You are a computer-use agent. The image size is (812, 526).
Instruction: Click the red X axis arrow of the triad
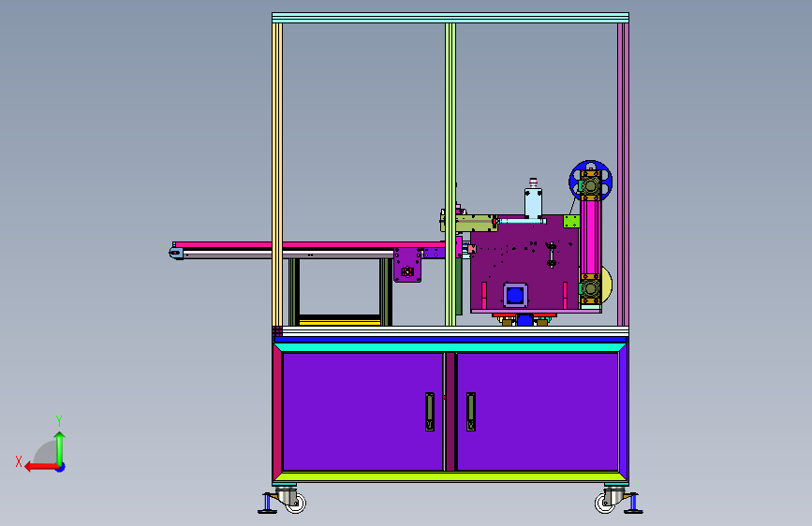pos(41,467)
